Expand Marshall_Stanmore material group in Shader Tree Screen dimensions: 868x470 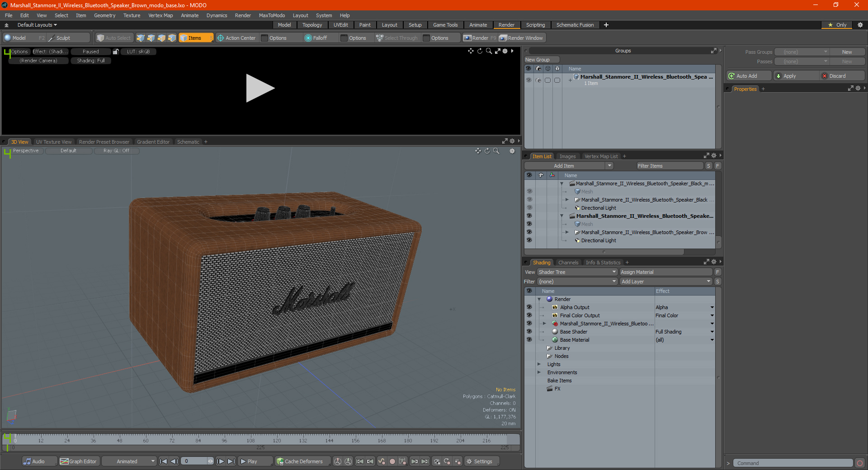click(545, 324)
